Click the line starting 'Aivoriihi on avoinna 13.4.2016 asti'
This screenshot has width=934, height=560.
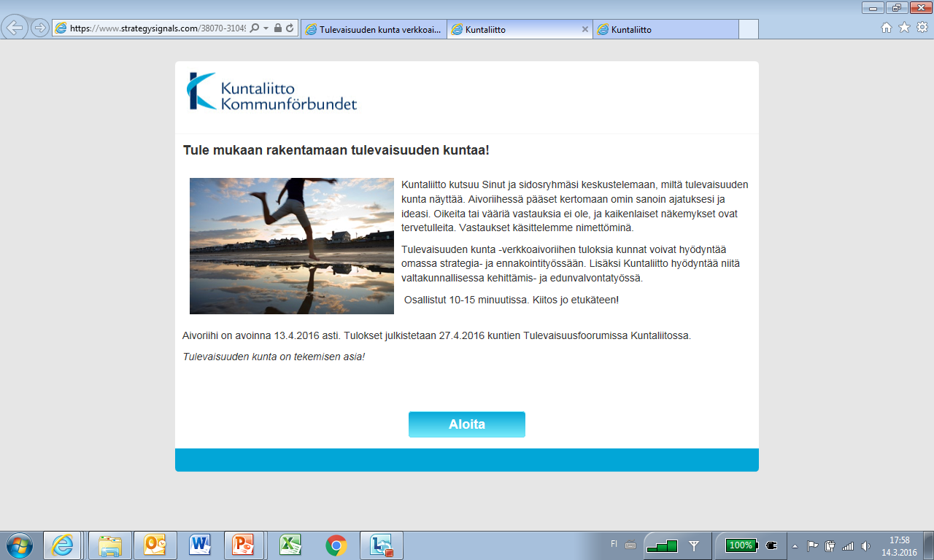[436, 335]
